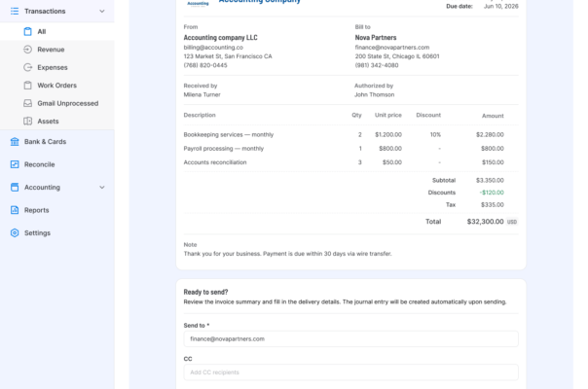Click the -$120.00 discounts value
The height and width of the screenshot is (389, 588).
(492, 193)
